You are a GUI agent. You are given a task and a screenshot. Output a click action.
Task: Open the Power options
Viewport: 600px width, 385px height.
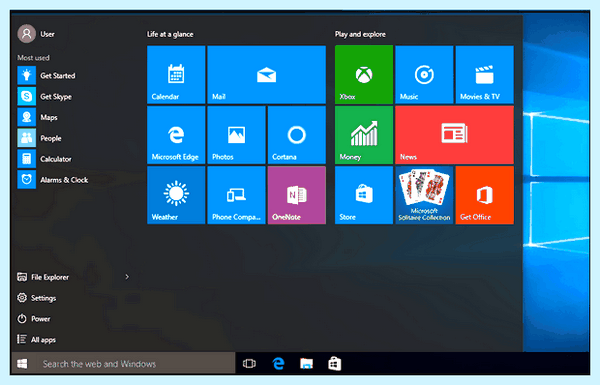pyautogui.click(x=34, y=319)
